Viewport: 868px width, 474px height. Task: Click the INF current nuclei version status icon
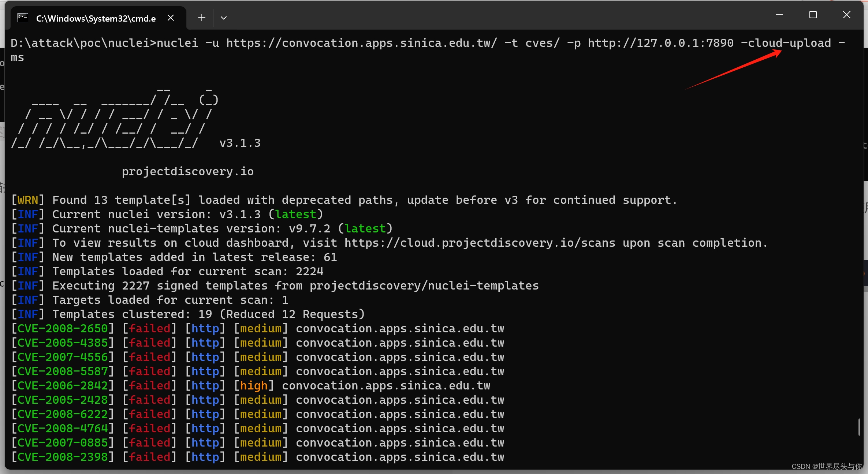click(27, 214)
